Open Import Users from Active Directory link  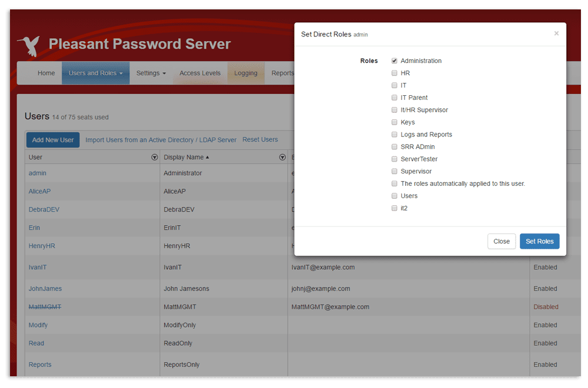pyautogui.click(x=161, y=140)
